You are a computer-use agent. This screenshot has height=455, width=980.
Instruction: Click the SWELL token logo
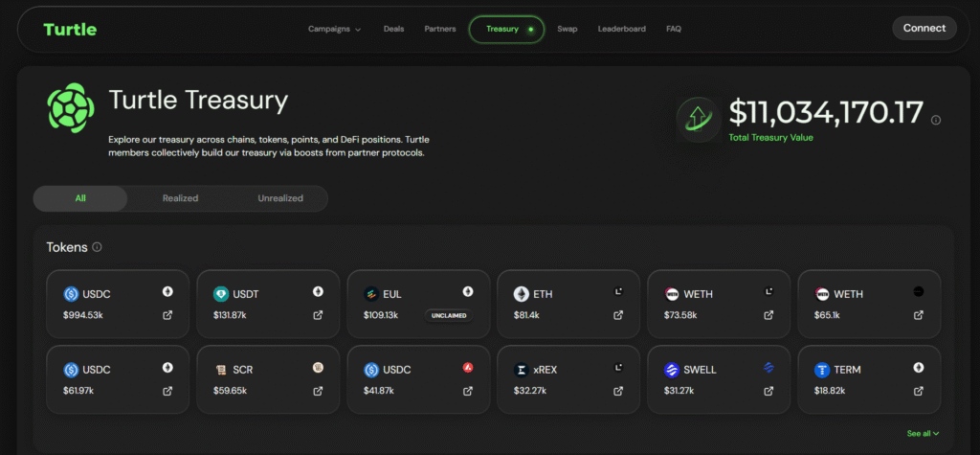pyautogui.click(x=672, y=370)
